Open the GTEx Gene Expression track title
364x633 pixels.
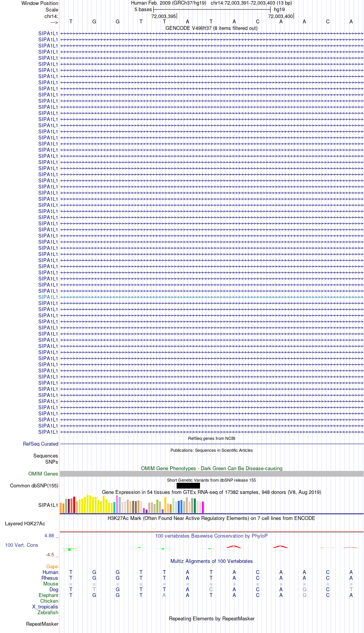[212, 492]
